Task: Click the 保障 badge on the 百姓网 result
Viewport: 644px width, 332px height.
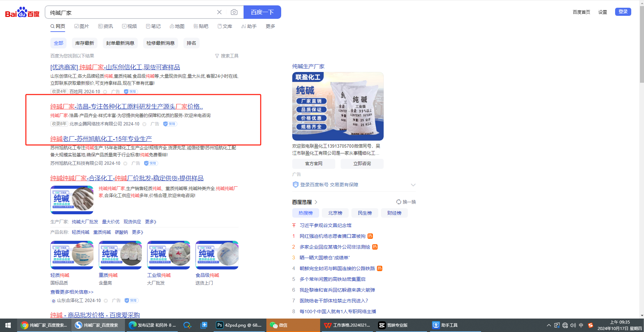Action: click(131, 91)
